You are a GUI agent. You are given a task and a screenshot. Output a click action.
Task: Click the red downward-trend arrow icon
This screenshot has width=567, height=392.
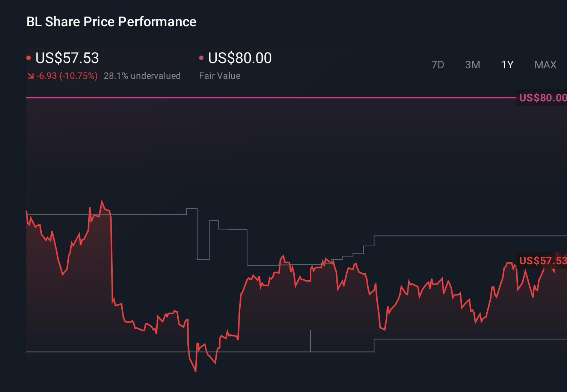(x=31, y=76)
